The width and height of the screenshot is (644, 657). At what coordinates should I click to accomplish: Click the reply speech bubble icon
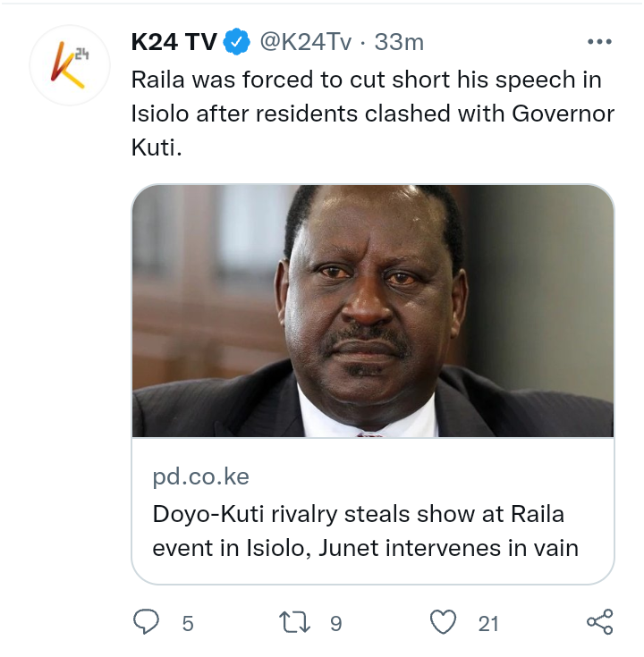[x=146, y=622]
